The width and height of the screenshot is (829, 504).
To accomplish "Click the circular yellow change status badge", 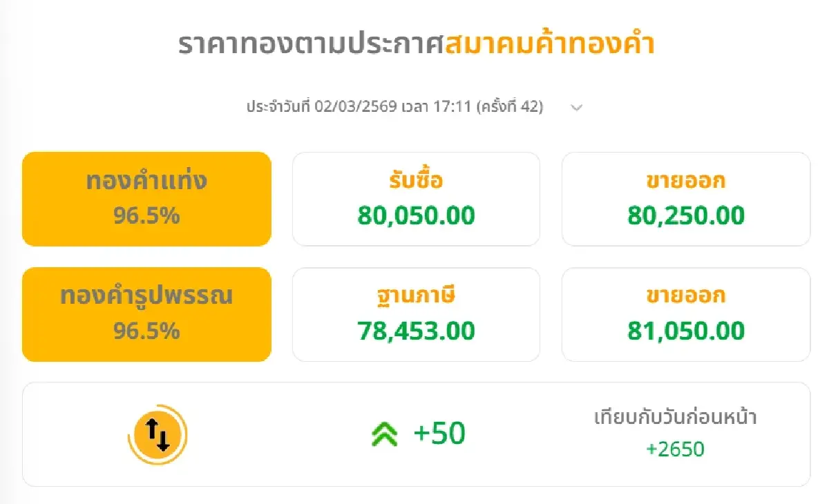I will [x=157, y=434].
